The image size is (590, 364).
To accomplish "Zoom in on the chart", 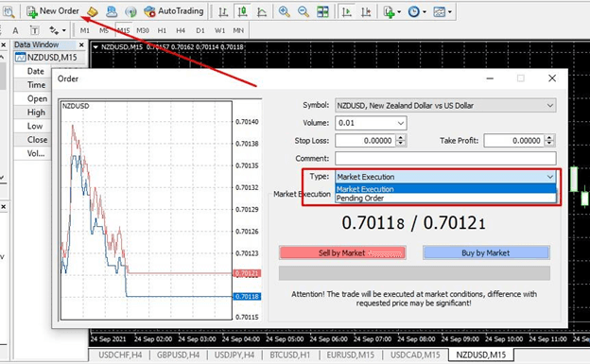I will [x=284, y=11].
